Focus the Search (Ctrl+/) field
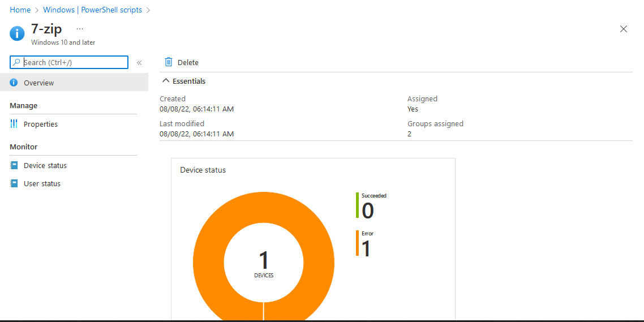 pos(69,62)
